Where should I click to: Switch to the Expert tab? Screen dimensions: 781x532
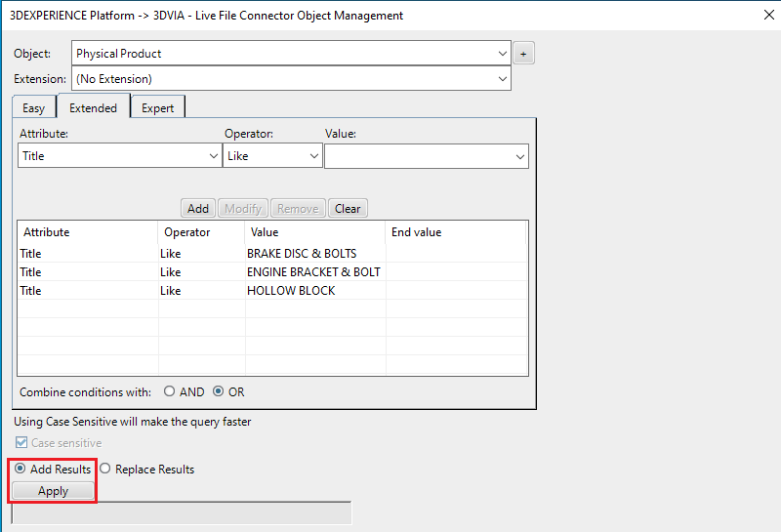tap(157, 108)
